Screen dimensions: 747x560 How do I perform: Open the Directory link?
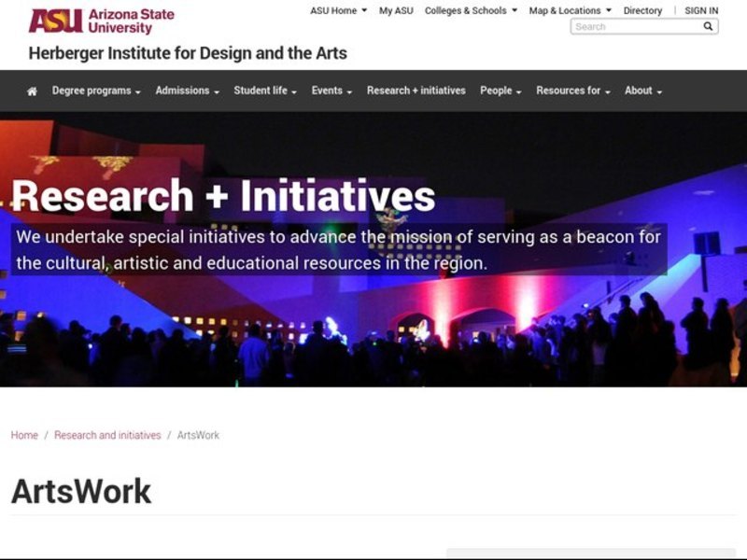click(x=642, y=11)
